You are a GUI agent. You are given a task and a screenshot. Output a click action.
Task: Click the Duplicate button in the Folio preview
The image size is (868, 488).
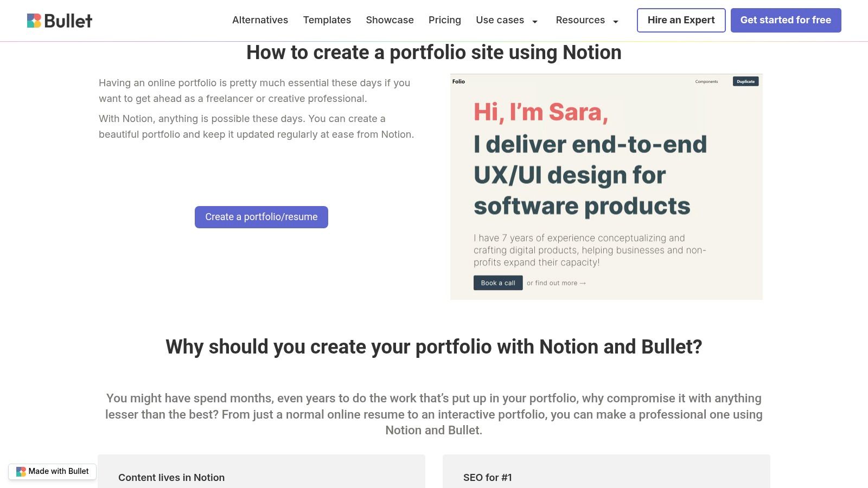click(x=745, y=81)
